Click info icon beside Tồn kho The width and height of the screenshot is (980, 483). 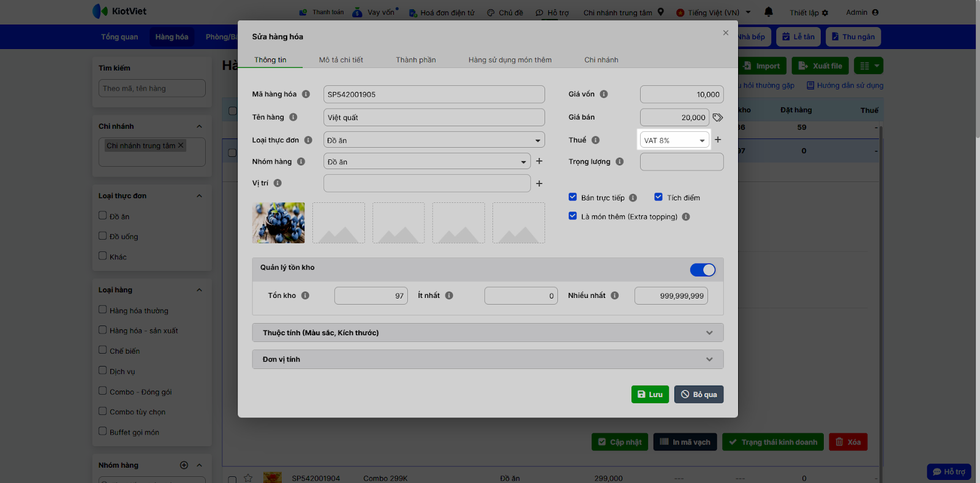point(305,295)
